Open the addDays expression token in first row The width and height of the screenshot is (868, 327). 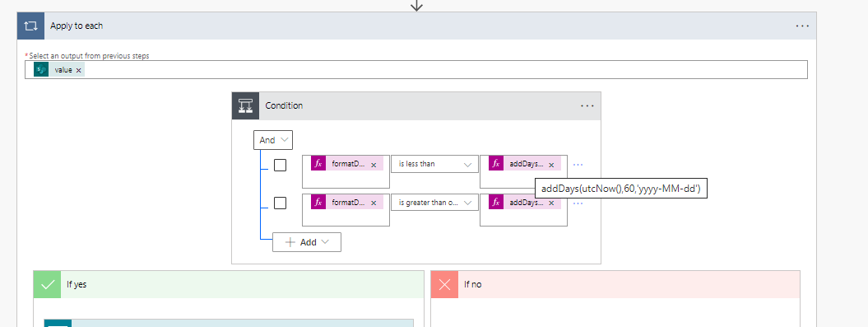pyautogui.click(x=525, y=164)
